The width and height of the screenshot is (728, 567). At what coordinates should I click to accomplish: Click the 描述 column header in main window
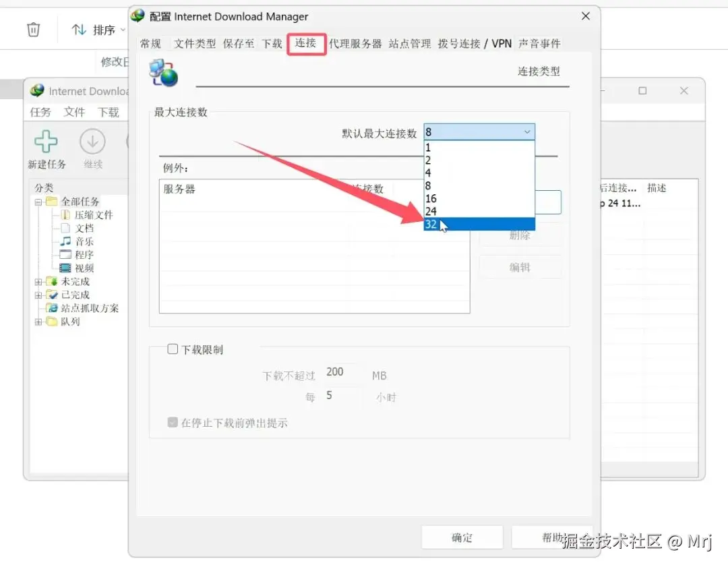coord(657,187)
